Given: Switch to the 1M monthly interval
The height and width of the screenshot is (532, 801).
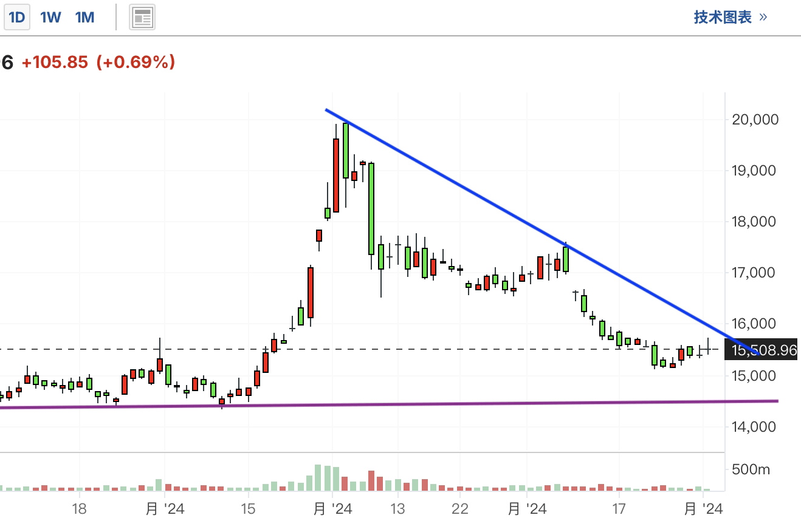Looking at the screenshot, I should pos(85,18).
